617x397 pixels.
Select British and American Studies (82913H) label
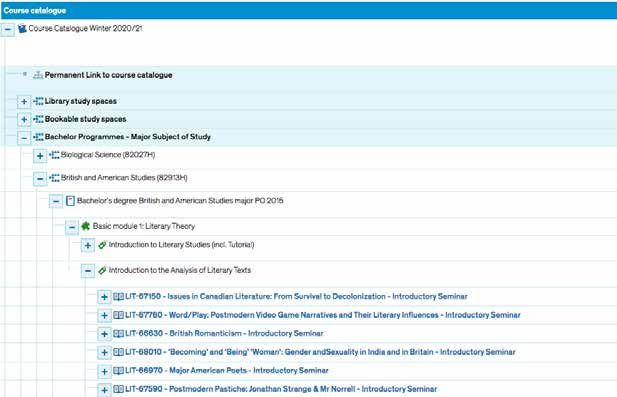124,177
